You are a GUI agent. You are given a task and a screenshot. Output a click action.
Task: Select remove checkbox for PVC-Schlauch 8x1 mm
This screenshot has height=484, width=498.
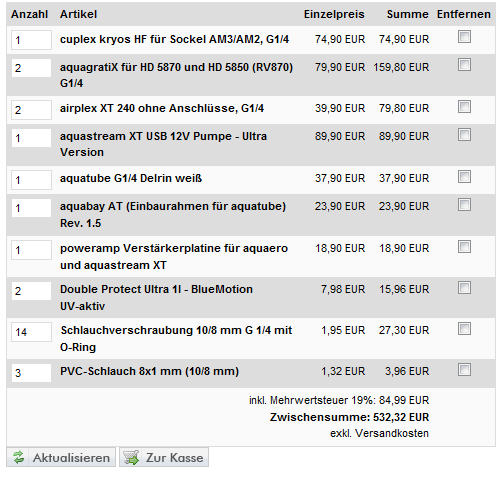click(x=464, y=370)
